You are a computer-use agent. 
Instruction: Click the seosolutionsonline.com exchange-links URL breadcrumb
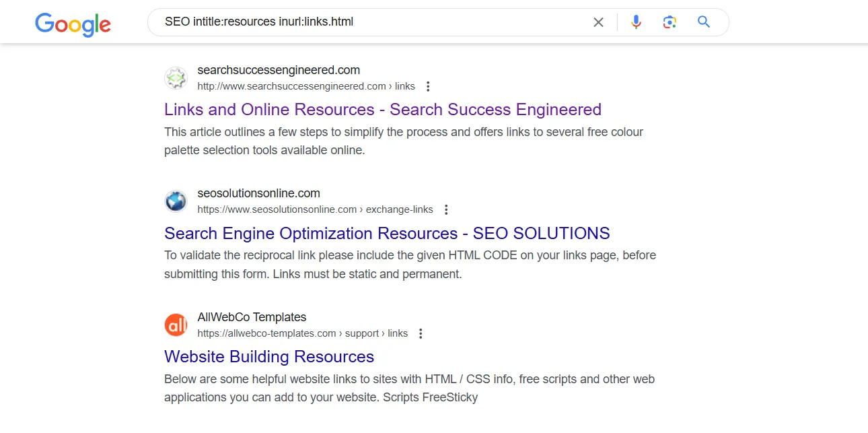point(315,209)
